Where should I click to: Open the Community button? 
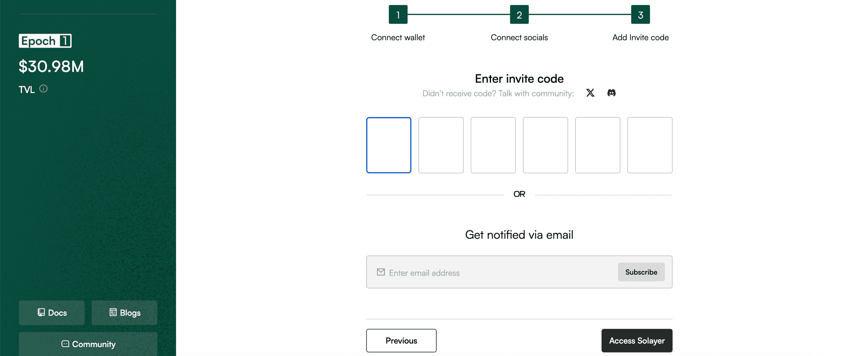tap(88, 344)
